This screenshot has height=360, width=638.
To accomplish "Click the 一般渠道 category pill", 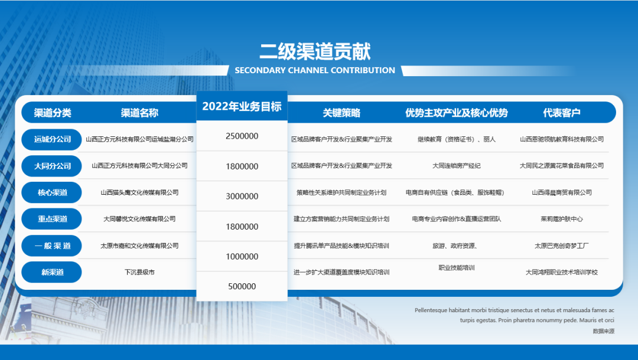I will pos(52,246).
